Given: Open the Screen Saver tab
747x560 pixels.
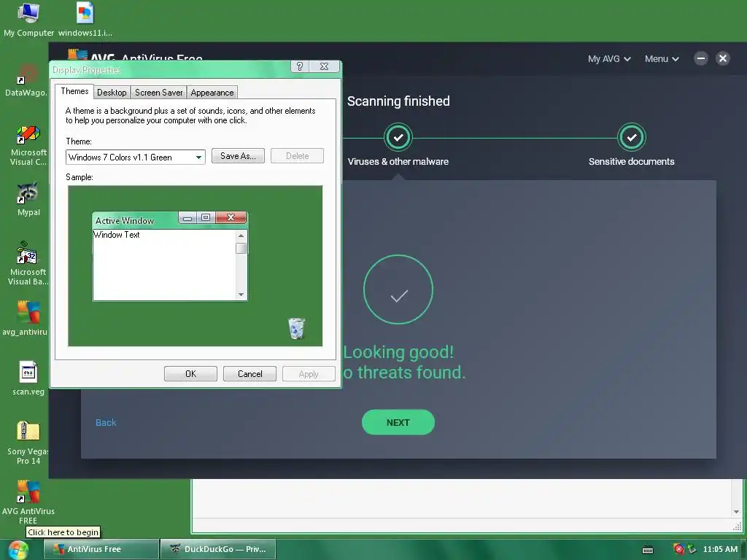Looking at the screenshot, I should 158,93.
